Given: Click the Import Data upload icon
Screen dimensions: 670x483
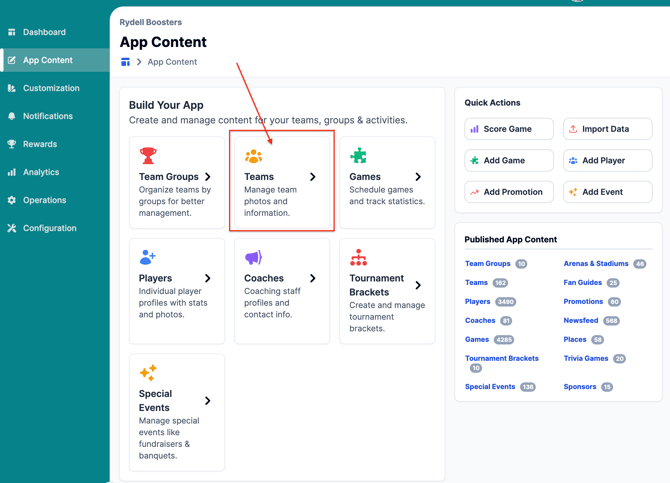Looking at the screenshot, I should point(573,129).
